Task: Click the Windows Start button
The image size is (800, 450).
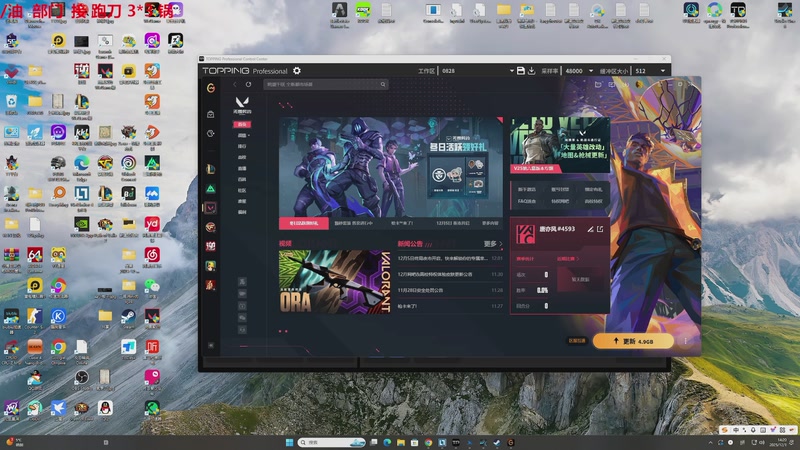Action: pos(289,442)
